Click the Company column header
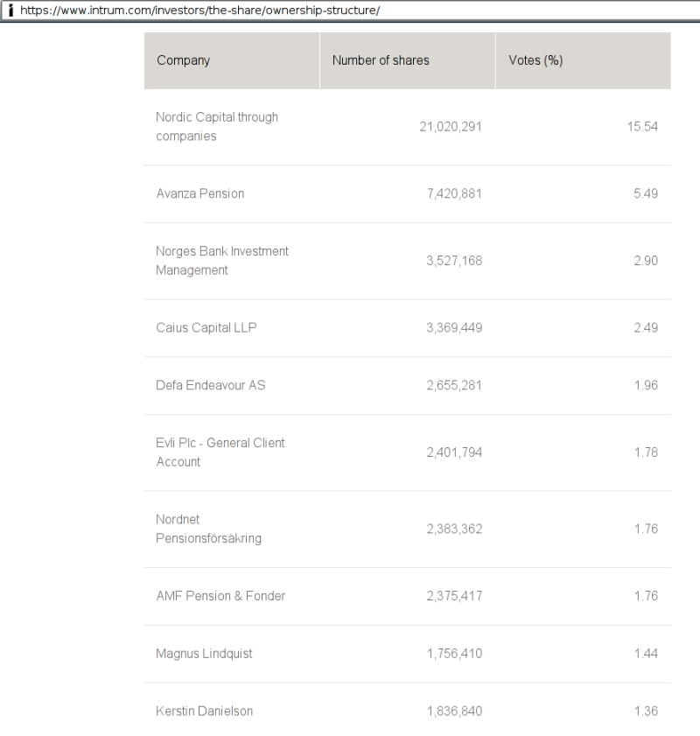Image resolution: width=700 pixels, height=736 pixels. pyautogui.click(x=184, y=60)
